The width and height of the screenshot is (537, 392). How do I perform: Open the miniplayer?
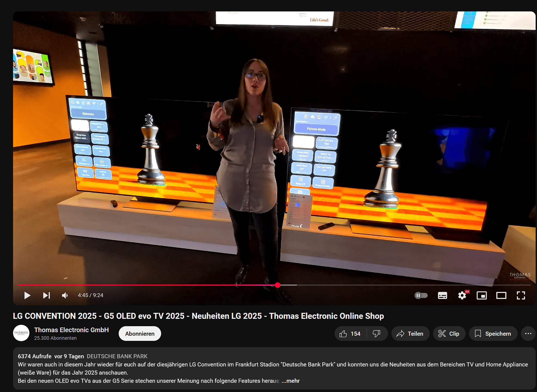[481, 295]
